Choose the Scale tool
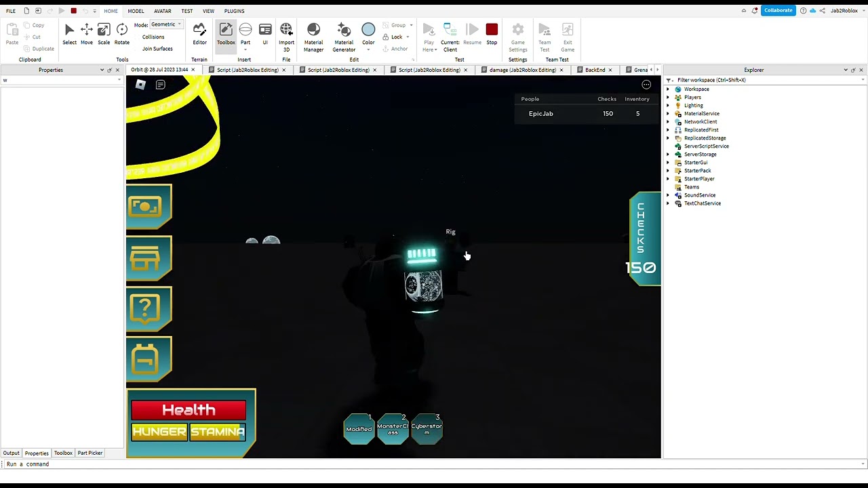This screenshot has height=488, width=868. [x=104, y=34]
